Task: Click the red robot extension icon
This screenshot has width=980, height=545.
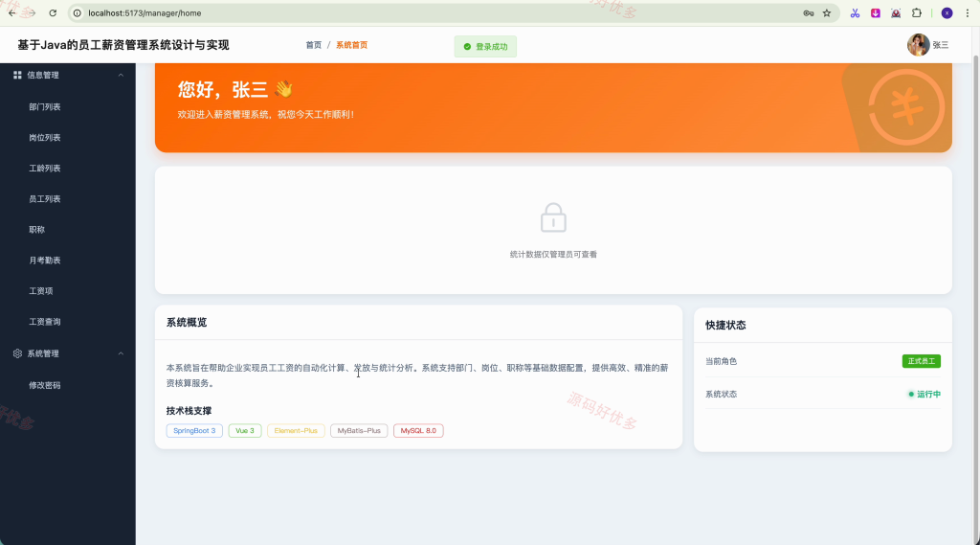Action: click(x=896, y=13)
